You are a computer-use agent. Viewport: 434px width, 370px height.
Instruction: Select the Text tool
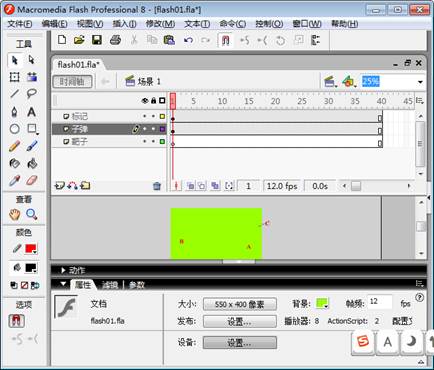(x=32, y=112)
